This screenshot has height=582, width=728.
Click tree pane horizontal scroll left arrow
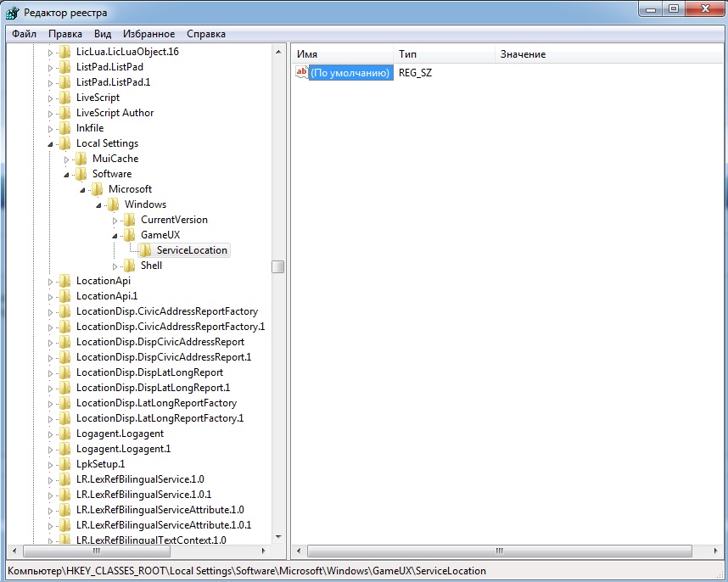click(x=14, y=551)
